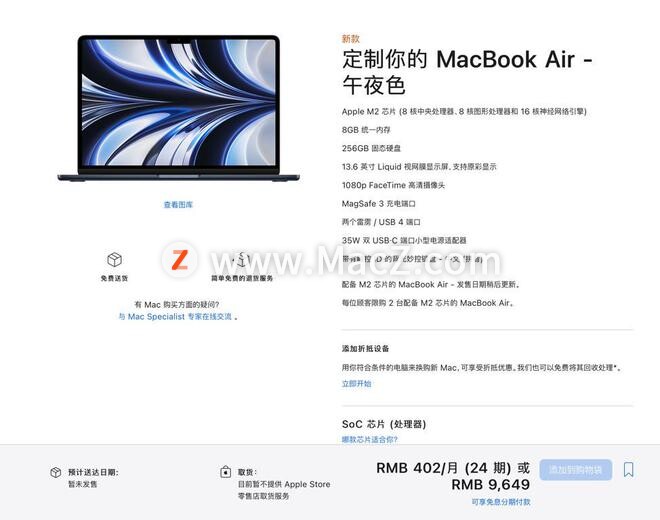The width and height of the screenshot is (660, 520).
Task: Open 可享免息分期付款 installment link
Action: point(501,502)
